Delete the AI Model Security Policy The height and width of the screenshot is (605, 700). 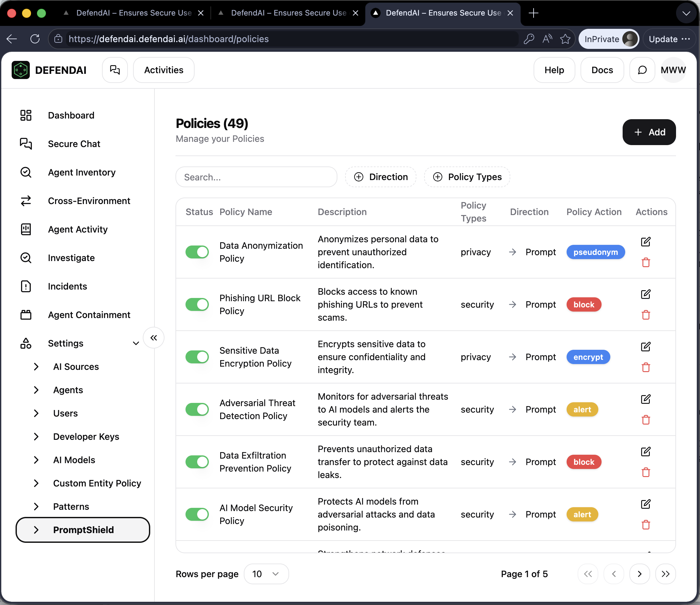(x=646, y=525)
